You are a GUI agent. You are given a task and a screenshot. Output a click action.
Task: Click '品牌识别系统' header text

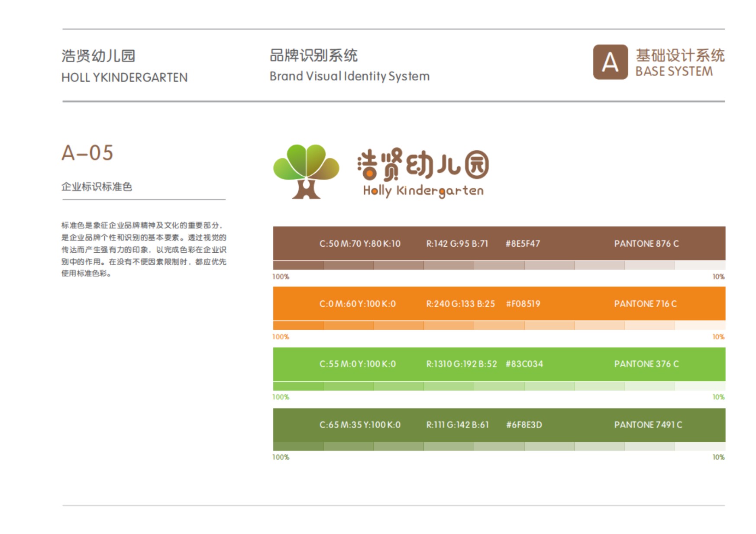tap(313, 55)
